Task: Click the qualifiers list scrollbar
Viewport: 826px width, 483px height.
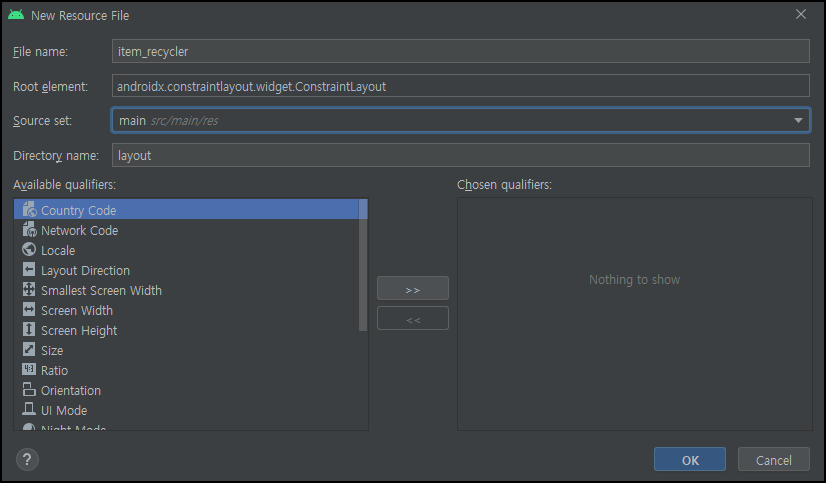Action: (363, 265)
